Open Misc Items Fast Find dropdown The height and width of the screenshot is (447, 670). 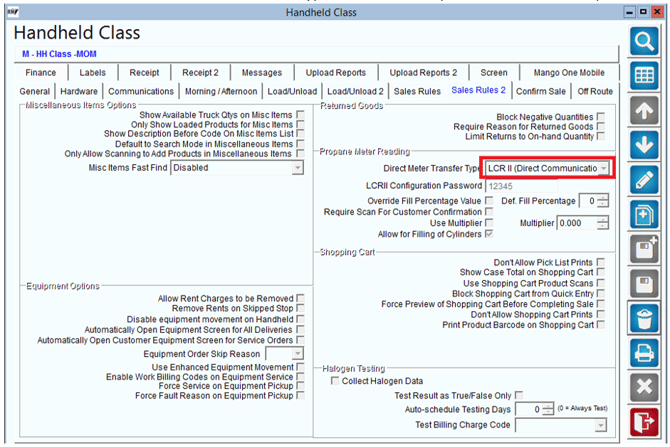click(x=298, y=168)
